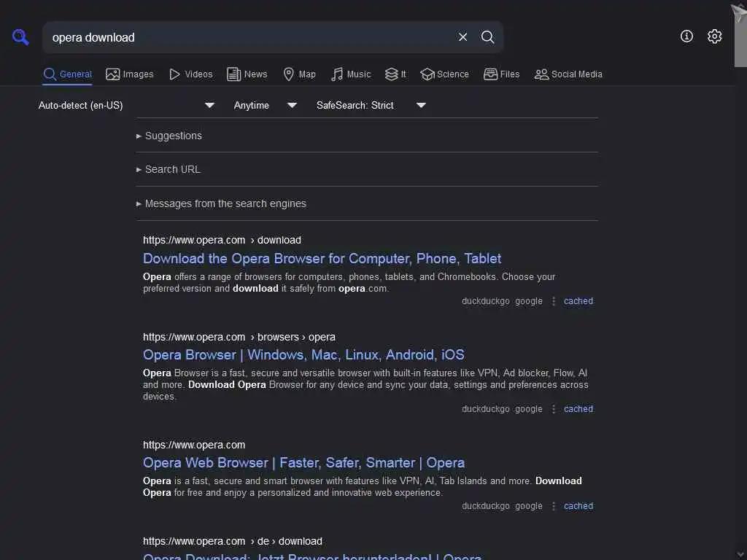Clear the search query with the X icon
Image resolution: width=747 pixels, height=560 pixels.
click(462, 37)
